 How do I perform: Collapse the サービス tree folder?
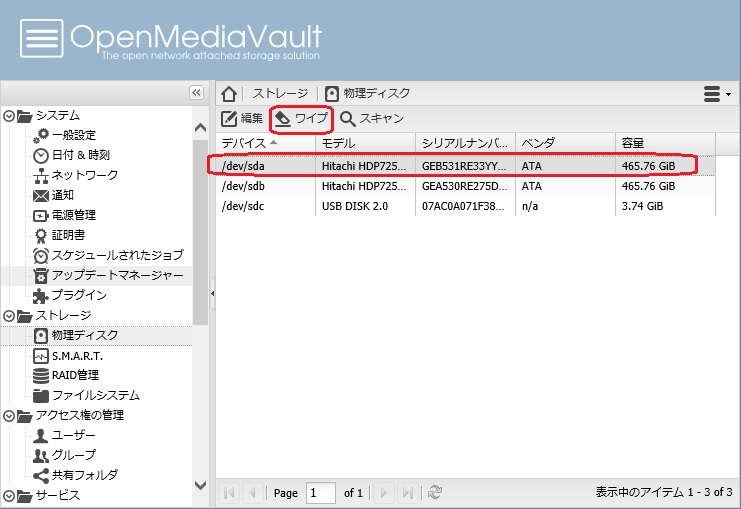click(9, 496)
